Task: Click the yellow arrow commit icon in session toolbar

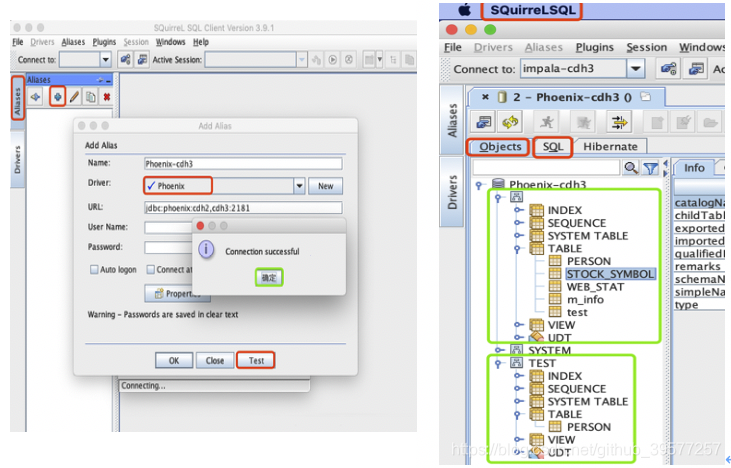Action: [x=619, y=123]
